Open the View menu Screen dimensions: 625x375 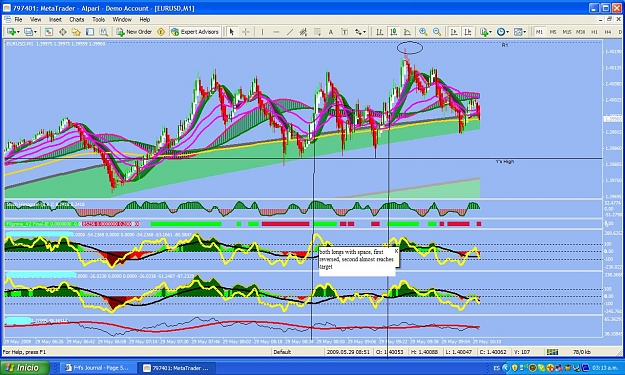35,20
